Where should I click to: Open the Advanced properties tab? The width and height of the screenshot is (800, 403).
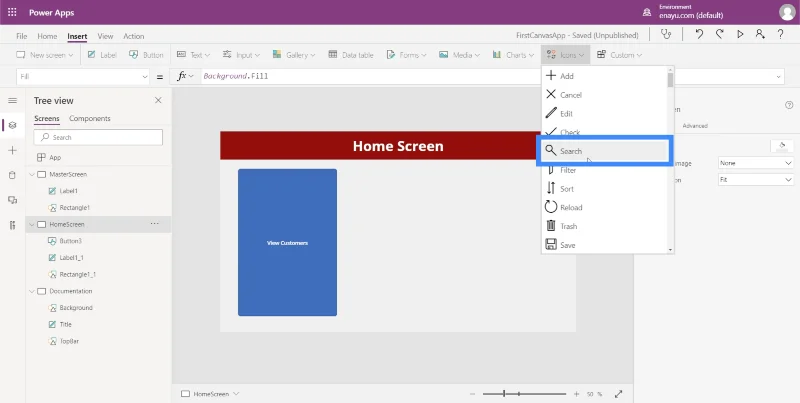[695, 125]
